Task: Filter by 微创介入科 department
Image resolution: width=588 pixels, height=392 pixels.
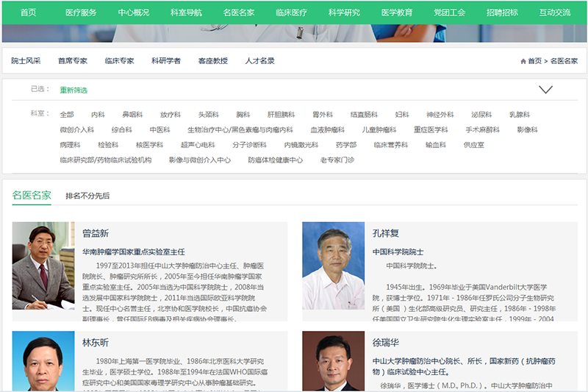Action: (x=77, y=129)
